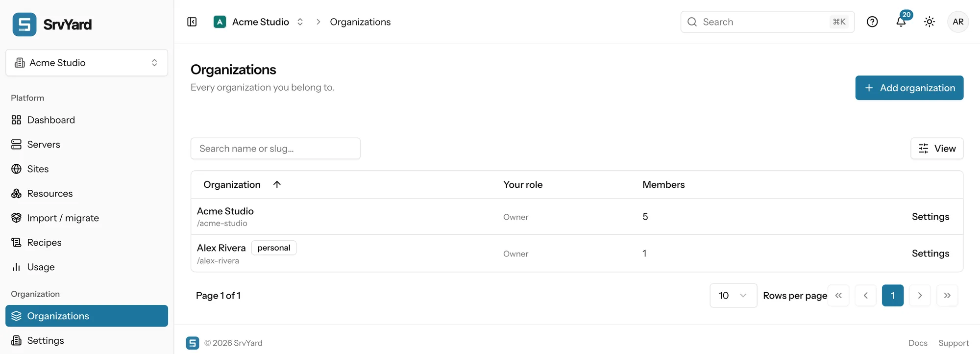Go to Dashboard in sidebar
The width and height of the screenshot is (980, 354).
pyautogui.click(x=87, y=120)
